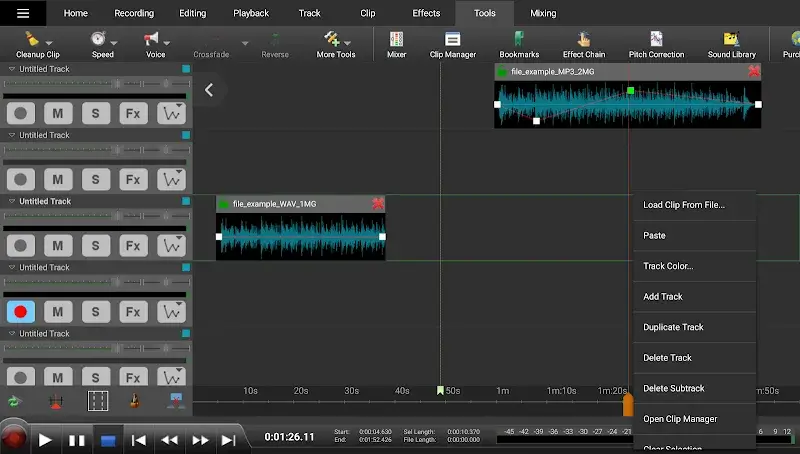Open Pitch Correction tool
Image resolution: width=800 pixels, height=454 pixels.
point(656,43)
